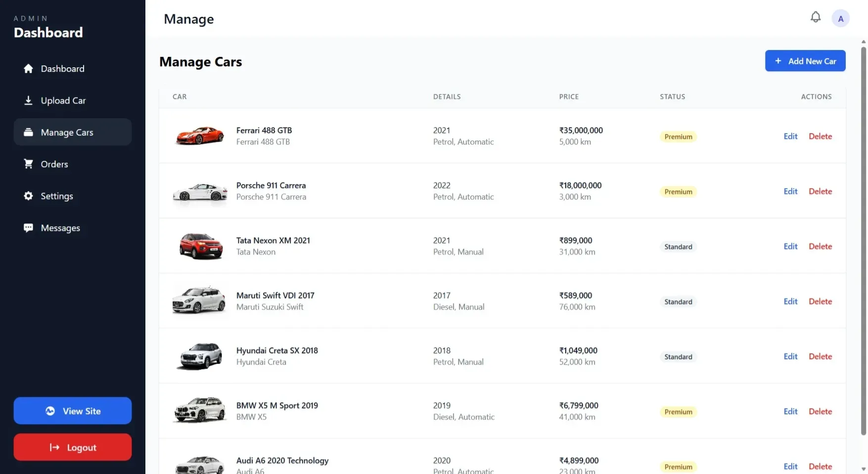Click the download icon next to Upload Car
This screenshot has width=868, height=474.
click(x=28, y=100)
